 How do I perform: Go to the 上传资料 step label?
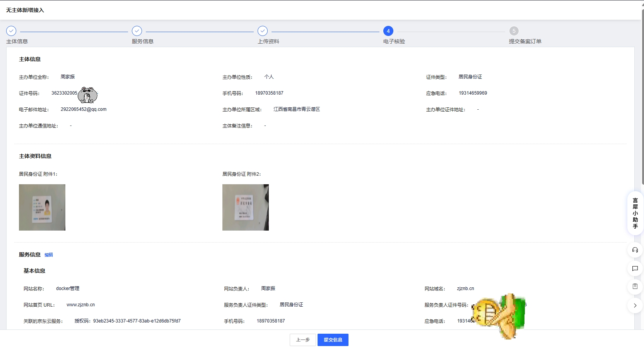click(268, 41)
